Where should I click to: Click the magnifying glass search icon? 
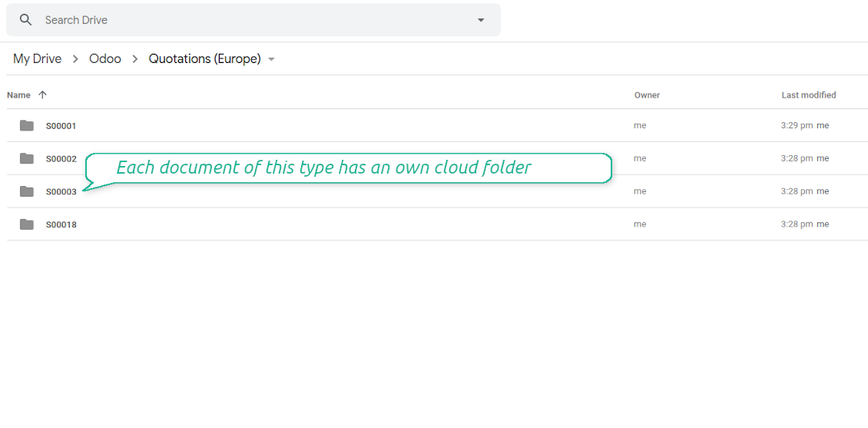[x=26, y=20]
